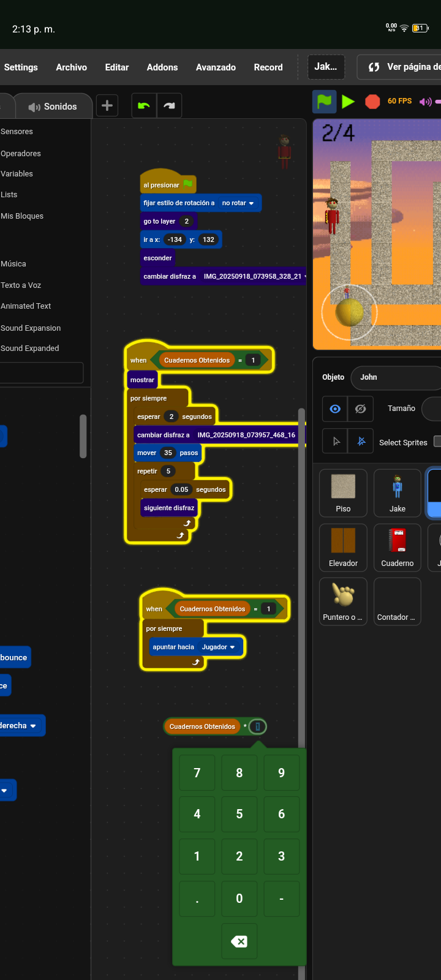
Task: Open the Sound Expansion category
Action: point(31,328)
